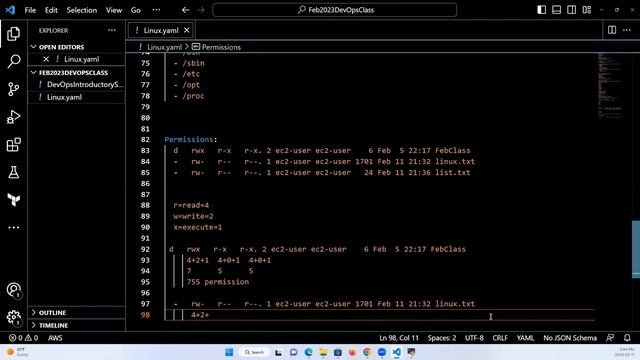Close the Linux.yaml editor tab
Viewport: 640px width, 360px height.
[187, 30]
